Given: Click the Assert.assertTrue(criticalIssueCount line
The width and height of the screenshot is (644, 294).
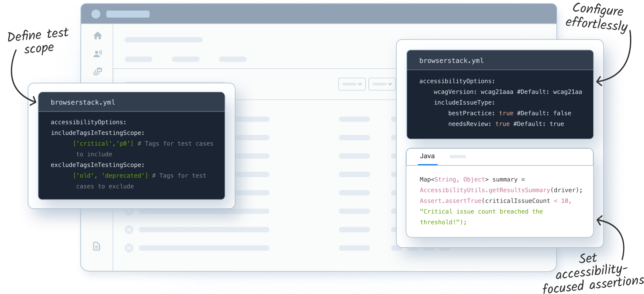Looking at the screenshot, I should coord(495,201).
